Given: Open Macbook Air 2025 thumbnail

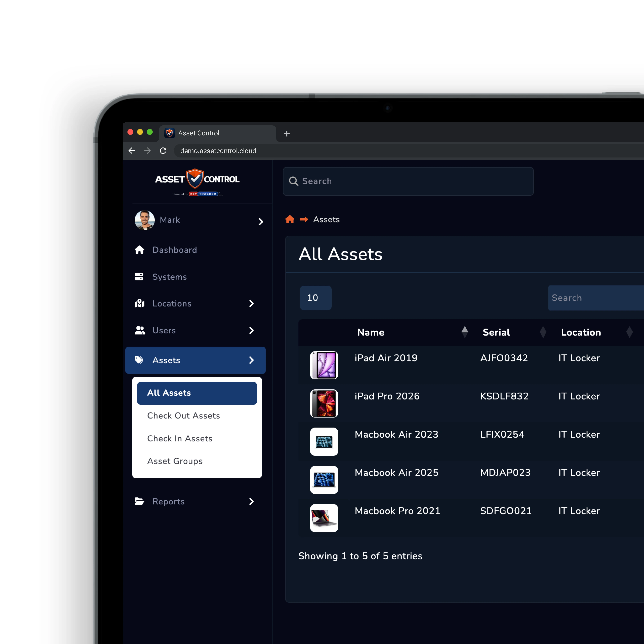Looking at the screenshot, I should [x=324, y=480].
